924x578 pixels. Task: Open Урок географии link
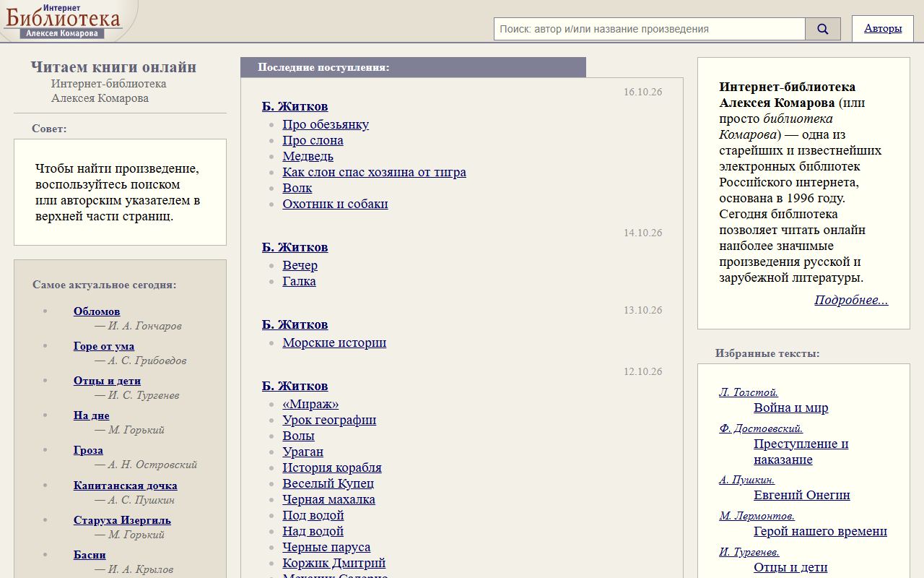click(329, 420)
